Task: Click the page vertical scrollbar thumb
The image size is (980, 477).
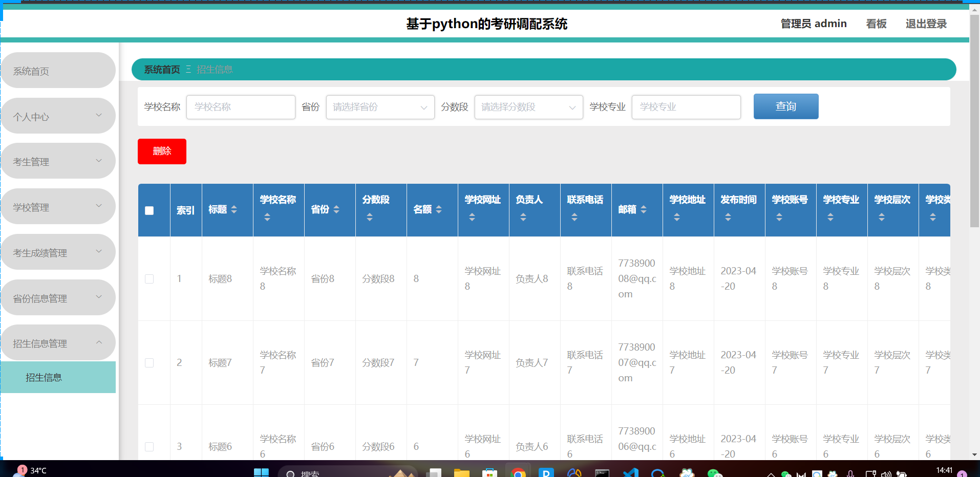Action: tap(974, 120)
